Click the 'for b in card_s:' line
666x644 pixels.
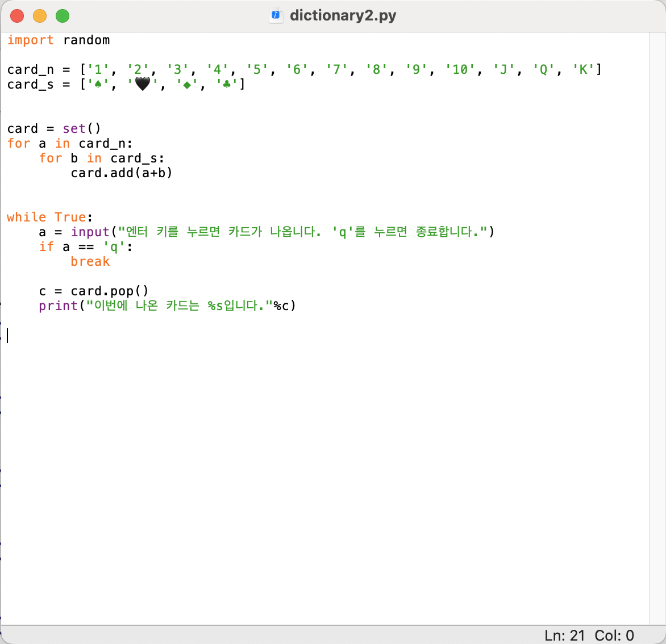tap(102, 158)
